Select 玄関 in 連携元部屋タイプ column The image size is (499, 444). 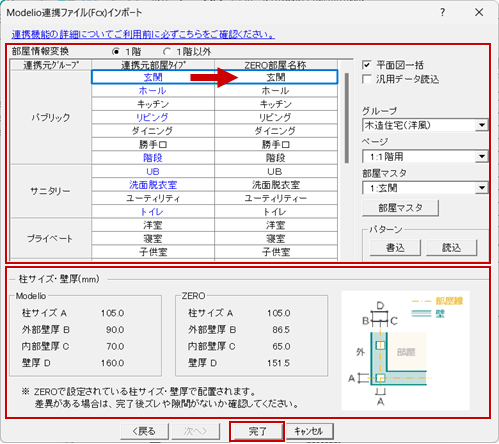pos(153,77)
